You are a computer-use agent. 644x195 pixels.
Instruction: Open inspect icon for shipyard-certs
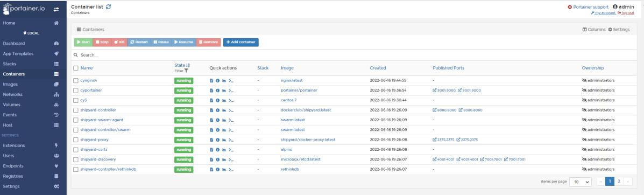point(218,150)
